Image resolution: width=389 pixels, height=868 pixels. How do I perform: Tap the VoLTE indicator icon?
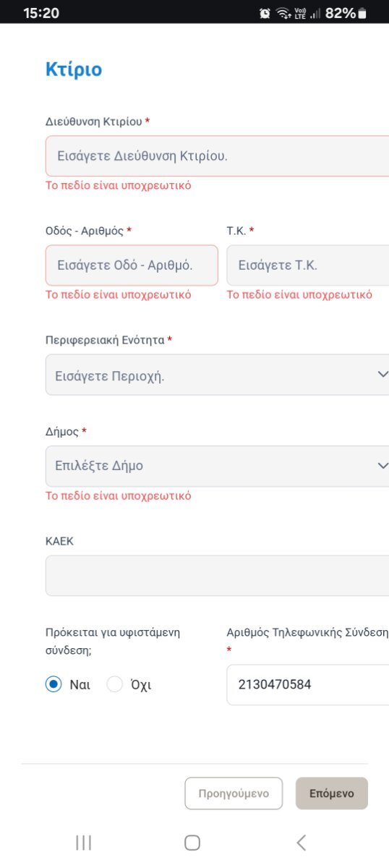(301, 13)
